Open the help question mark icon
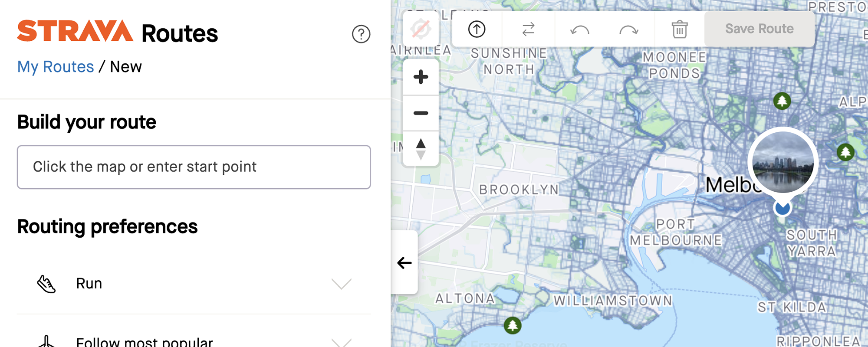This screenshot has width=868, height=347. tap(361, 34)
